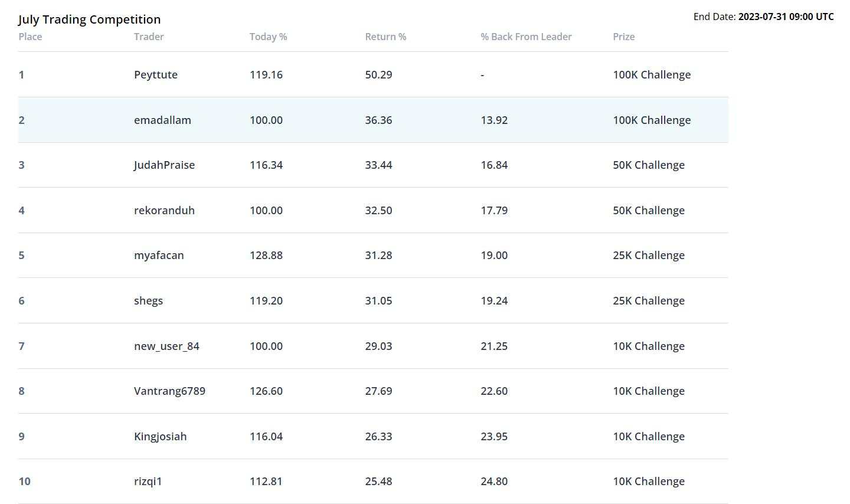Click shegs' back-from-leader 19.24
850x504 pixels.
[x=494, y=301]
